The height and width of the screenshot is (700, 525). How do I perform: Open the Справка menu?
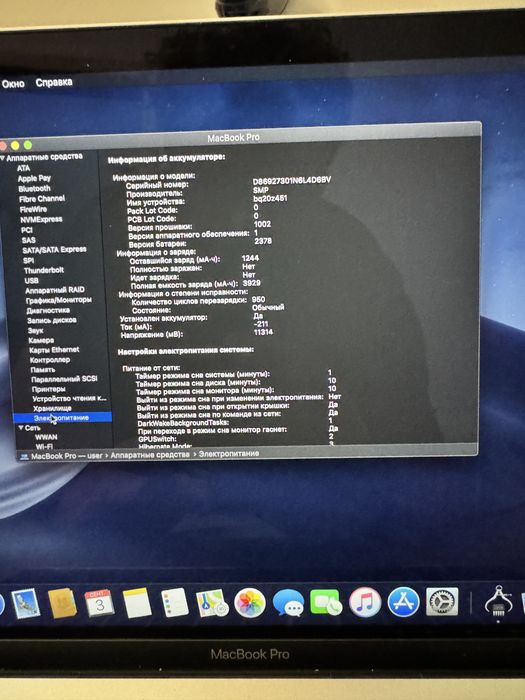point(54,83)
